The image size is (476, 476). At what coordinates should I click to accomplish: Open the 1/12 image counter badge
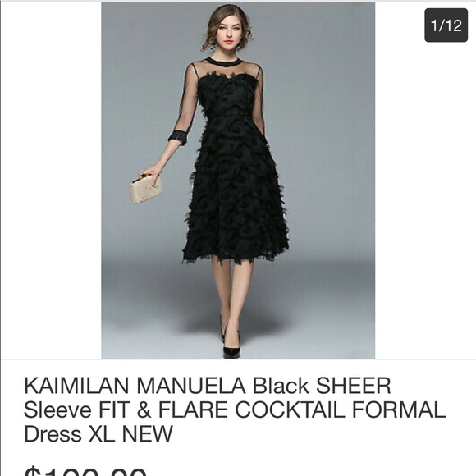(446, 25)
